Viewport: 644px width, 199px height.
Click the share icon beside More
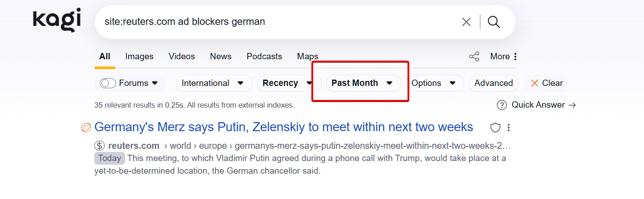[x=474, y=57]
